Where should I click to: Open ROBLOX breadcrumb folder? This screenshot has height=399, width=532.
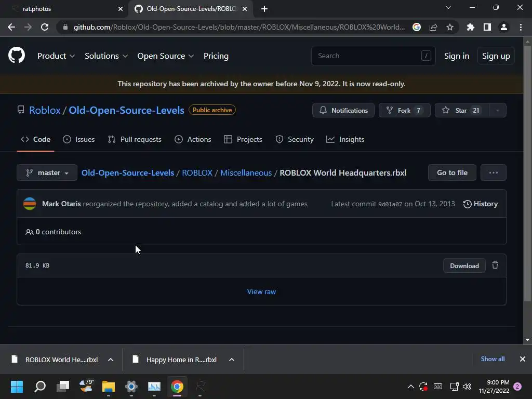(197, 172)
